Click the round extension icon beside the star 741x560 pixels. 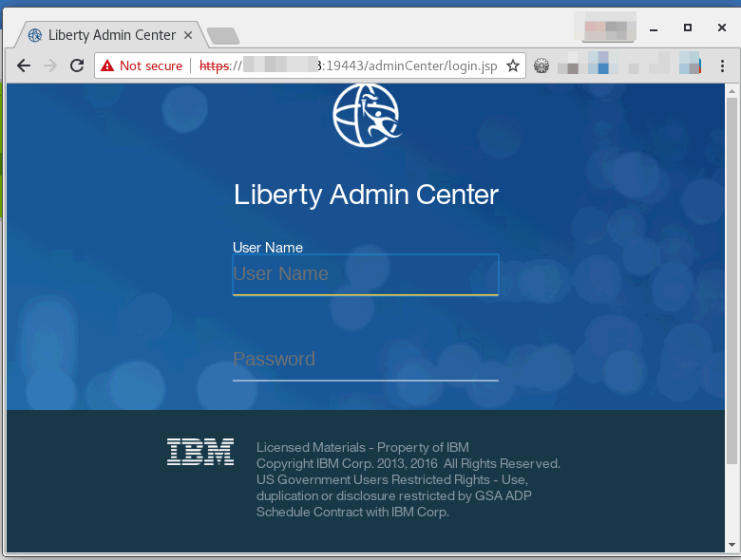pyautogui.click(x=541, y=65)
